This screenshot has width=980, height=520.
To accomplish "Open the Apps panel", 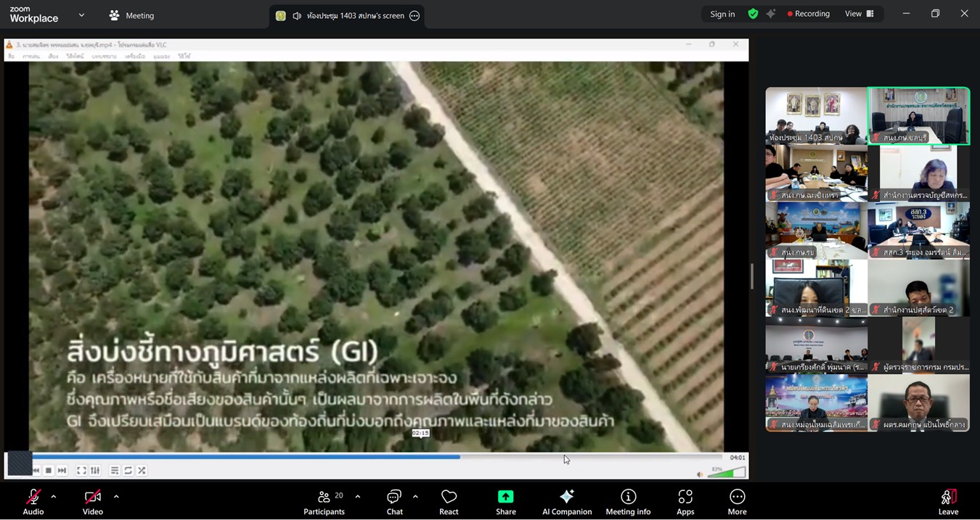I will tap(685, 502).
